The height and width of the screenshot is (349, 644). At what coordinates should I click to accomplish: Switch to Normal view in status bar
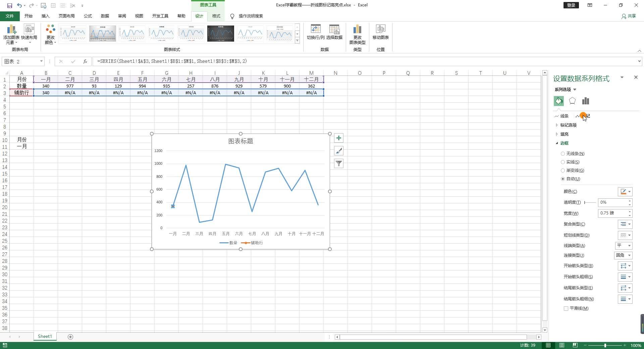[548, 345]
